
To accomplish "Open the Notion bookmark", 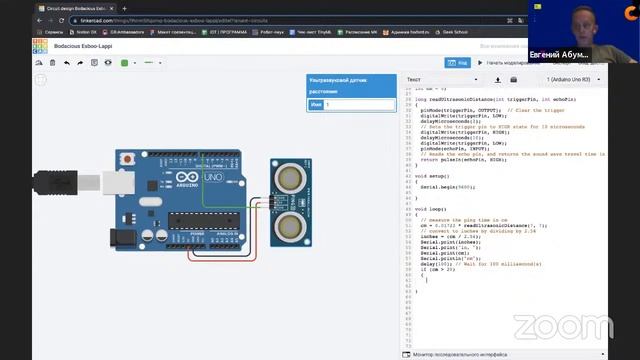I will pyautogui.click(x=83, y=32).
